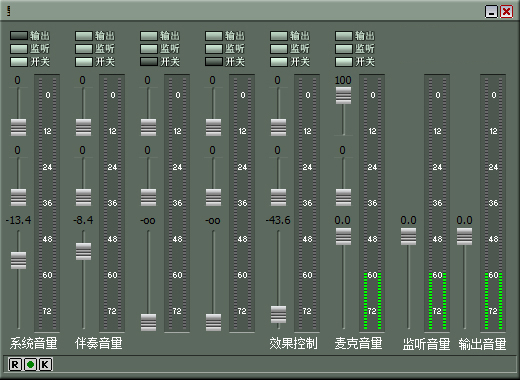Viewport: 520px width, 380px height.
Task: Click 效果控制 main fader handle at -43.6
Action: coord(278,314)
